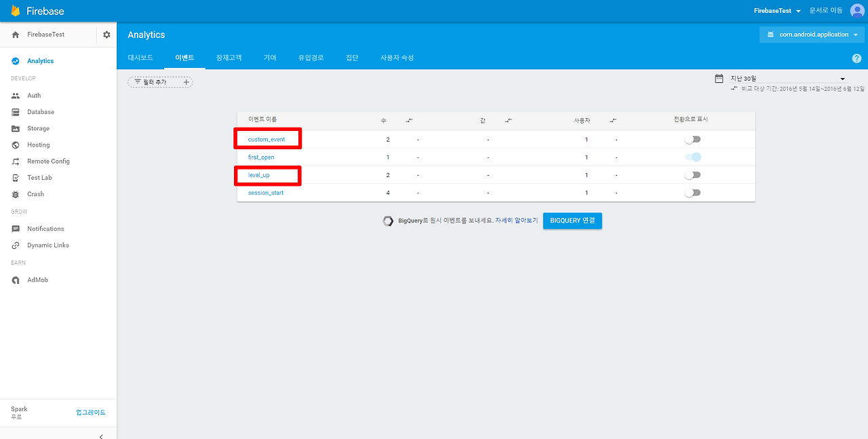Click the 필터 추가 filter button
The height and width of the screenshot is (439, 868).
click(x=160, y=82)
